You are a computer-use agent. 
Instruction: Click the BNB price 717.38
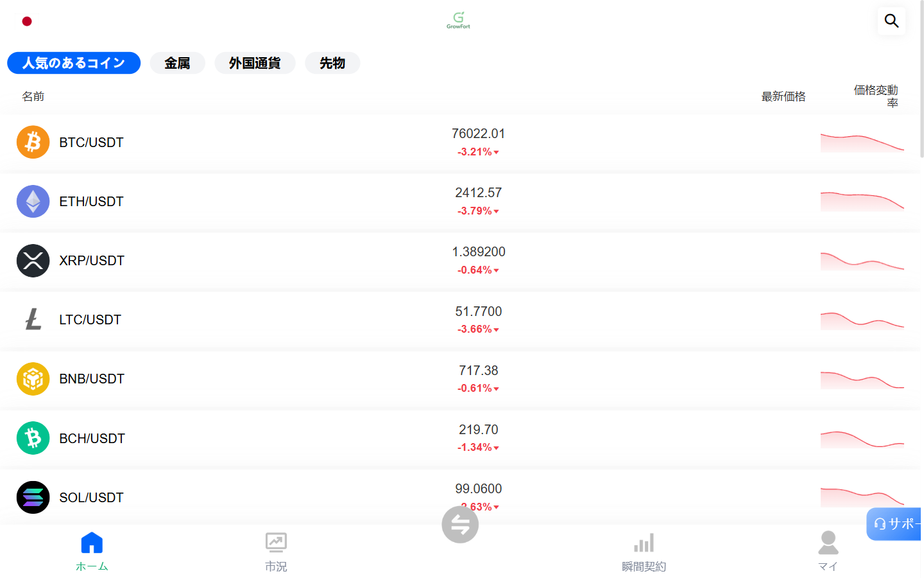tap(478, 371)
